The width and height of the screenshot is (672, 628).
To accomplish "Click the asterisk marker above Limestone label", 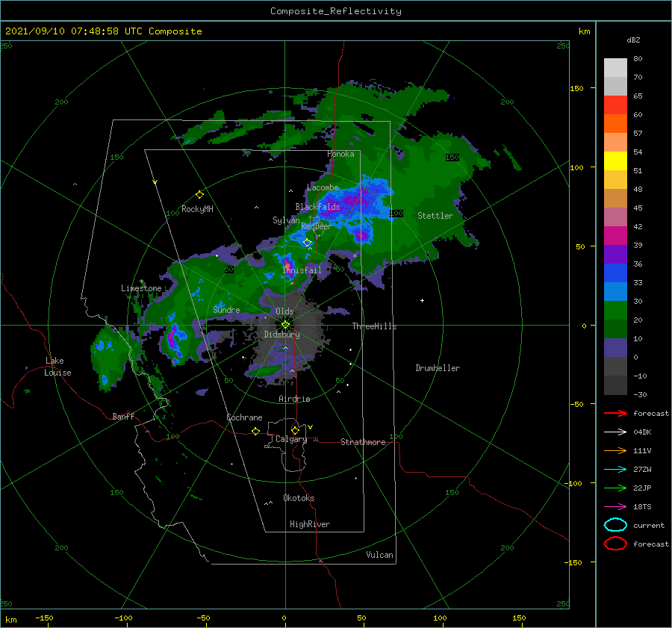I will point(141,282).
